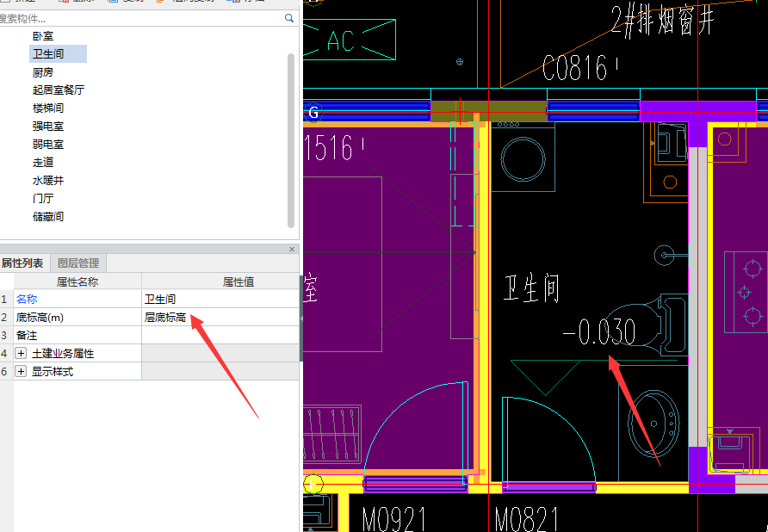Click the -0.030 elevation text
This screenshot has width=768, height=532.
coord(599,332)
